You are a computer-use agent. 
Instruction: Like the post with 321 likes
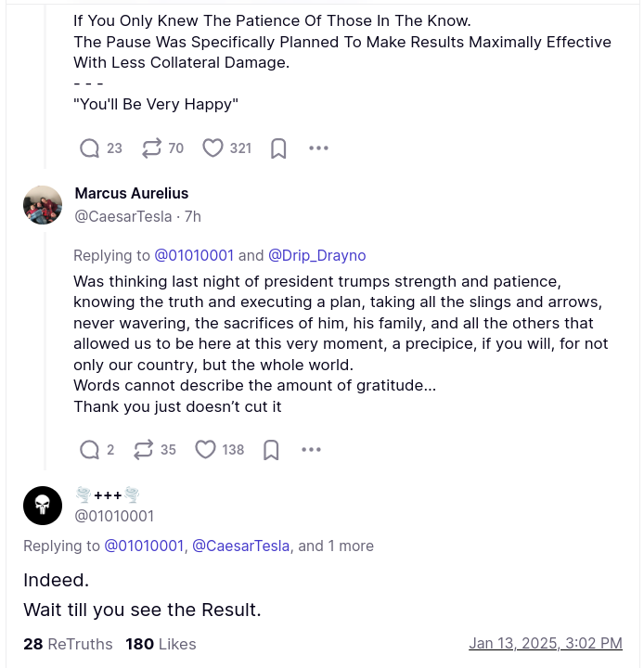coord(213,148)
